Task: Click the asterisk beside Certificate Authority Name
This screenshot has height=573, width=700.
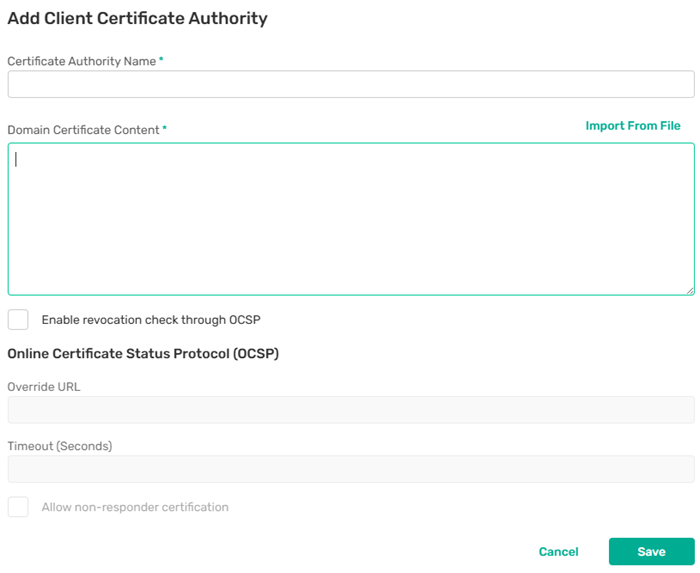Action: (161, 60)
